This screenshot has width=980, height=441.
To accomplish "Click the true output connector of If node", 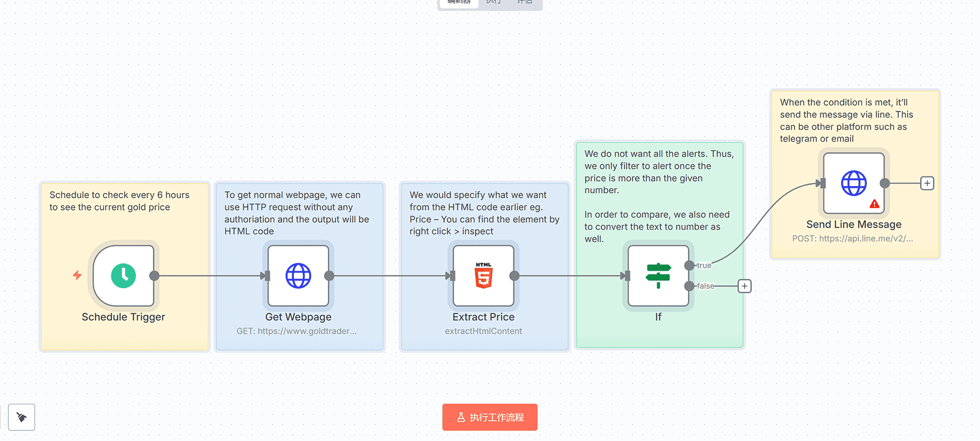I will point(689,265).
